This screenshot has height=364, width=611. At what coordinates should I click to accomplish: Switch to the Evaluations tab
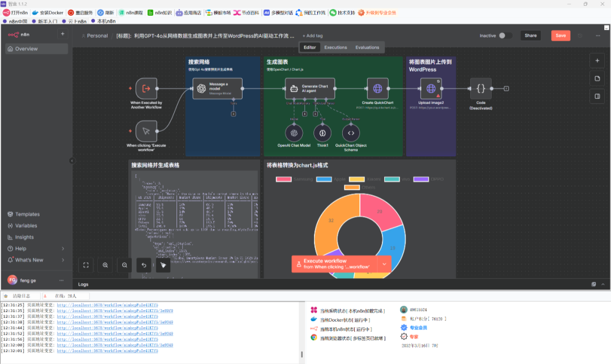click(x=367, y=47)
